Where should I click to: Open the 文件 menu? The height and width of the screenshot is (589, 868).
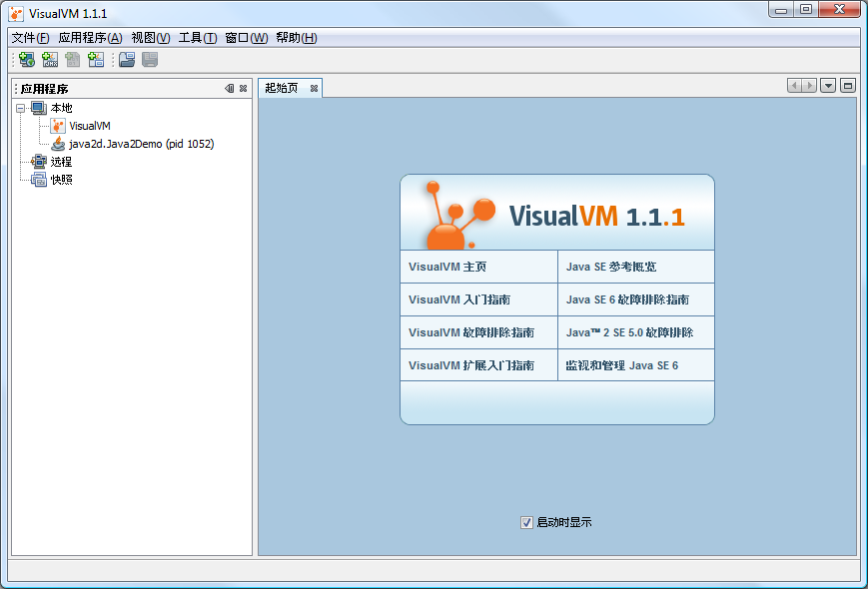tap(30, 38)
